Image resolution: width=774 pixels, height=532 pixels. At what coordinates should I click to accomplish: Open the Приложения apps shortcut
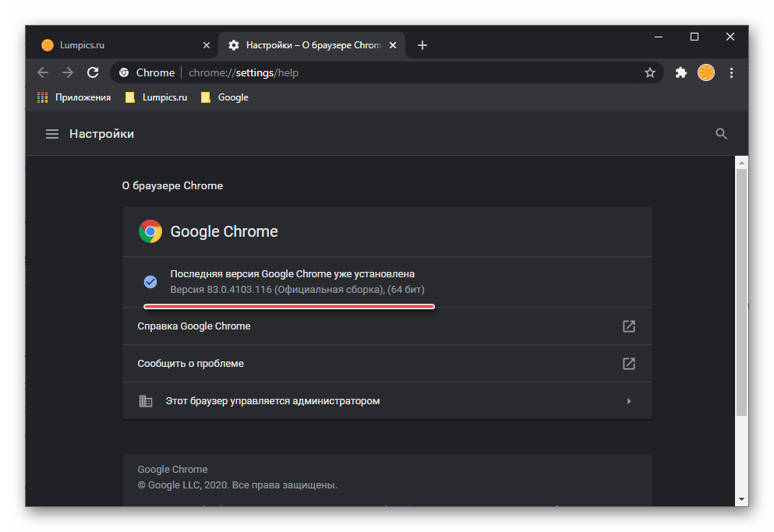coord(75,97)
